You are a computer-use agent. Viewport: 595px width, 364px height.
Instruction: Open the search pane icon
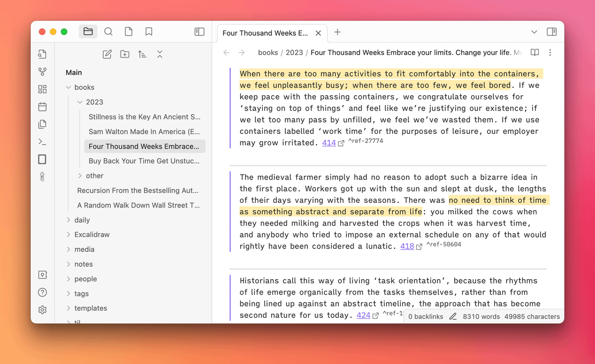(108, 32)
